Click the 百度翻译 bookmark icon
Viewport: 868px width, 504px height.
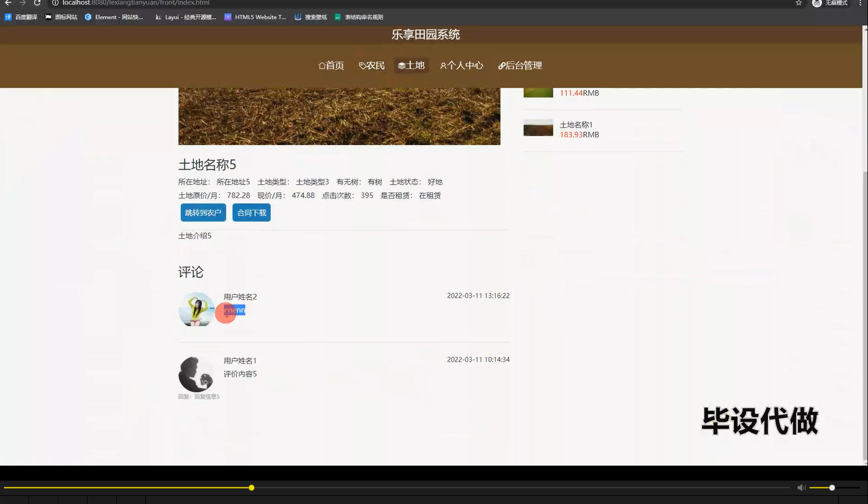(7, 17)
